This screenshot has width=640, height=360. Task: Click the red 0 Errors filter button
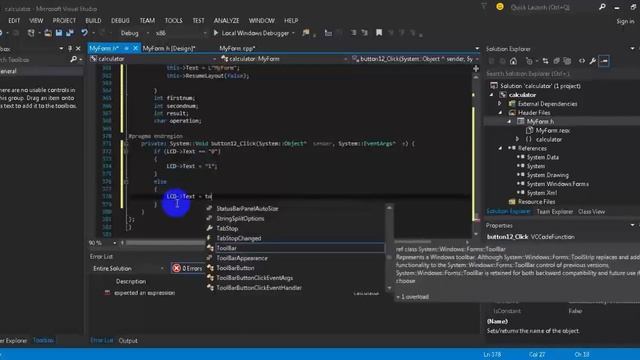[188, 268]
